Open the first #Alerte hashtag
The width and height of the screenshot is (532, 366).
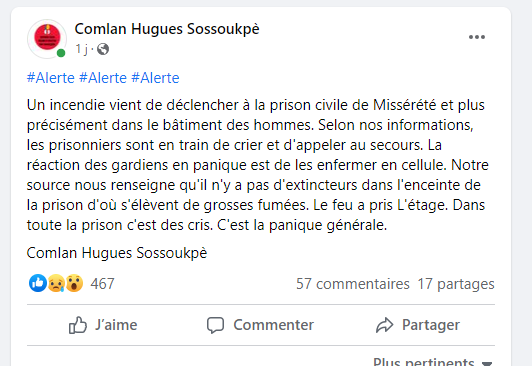51,78
